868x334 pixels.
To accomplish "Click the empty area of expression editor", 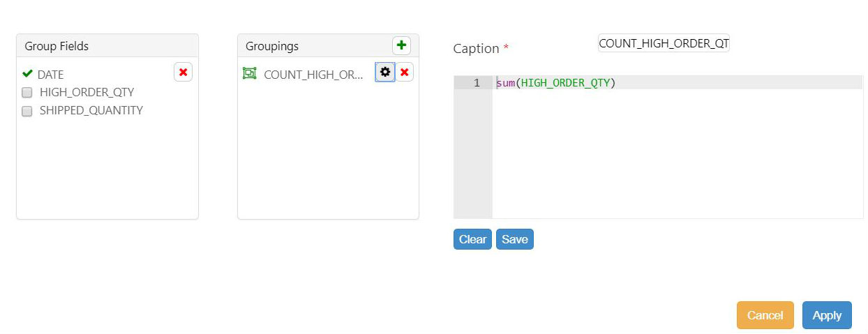I will [x=677, y=160].
